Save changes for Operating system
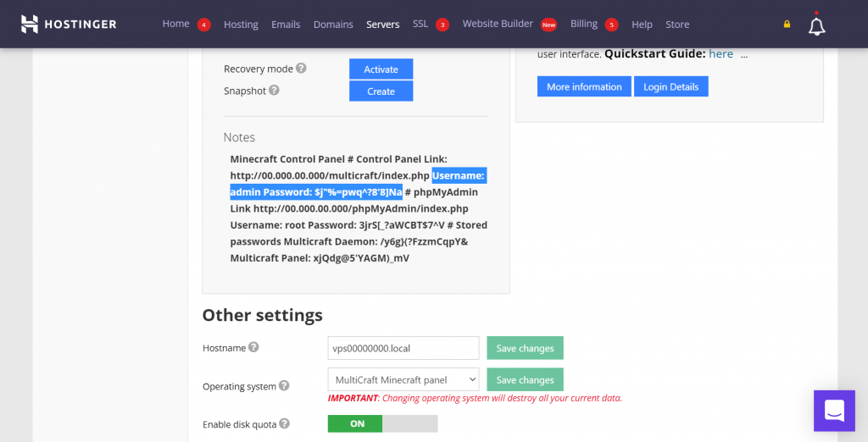868x442 pixels. (525, 379)
